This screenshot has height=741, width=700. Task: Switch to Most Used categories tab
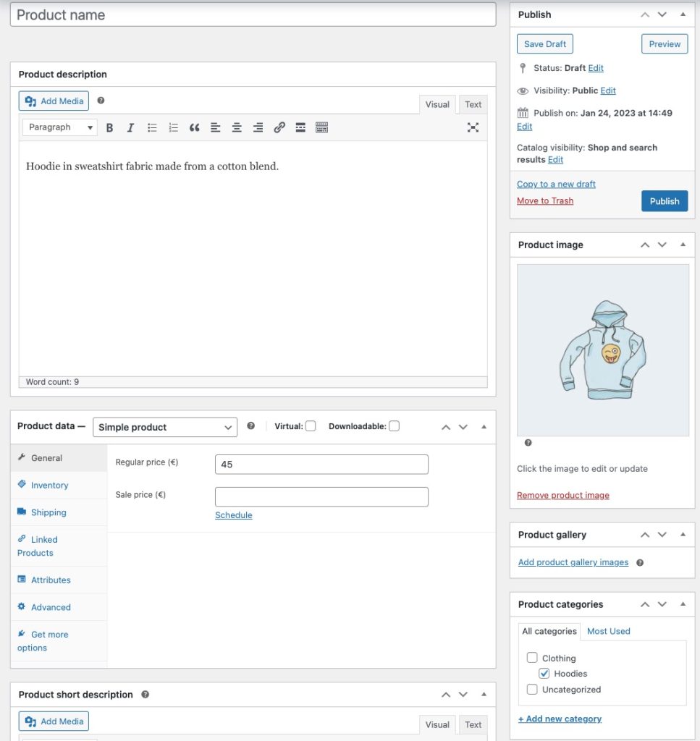point(608,631)
